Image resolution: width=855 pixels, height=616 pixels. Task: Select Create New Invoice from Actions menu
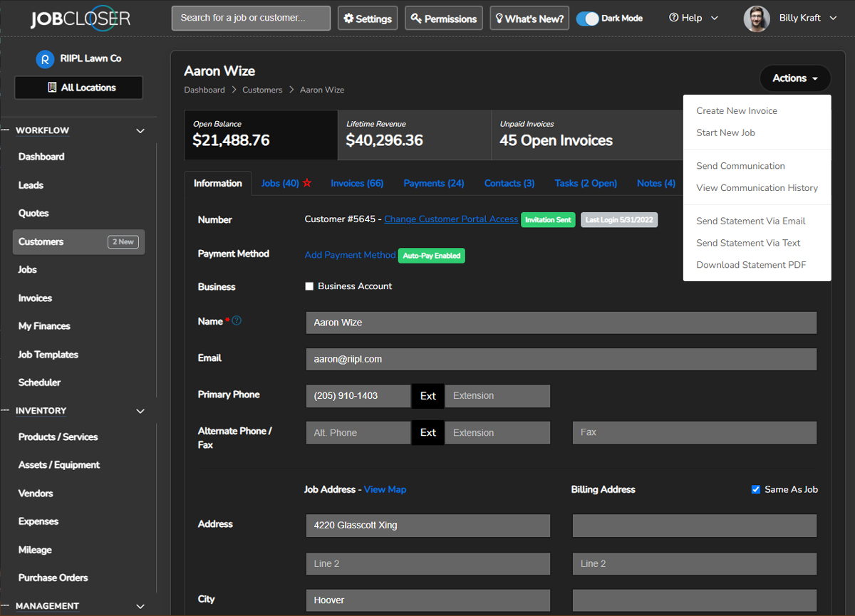coord(736,110)
